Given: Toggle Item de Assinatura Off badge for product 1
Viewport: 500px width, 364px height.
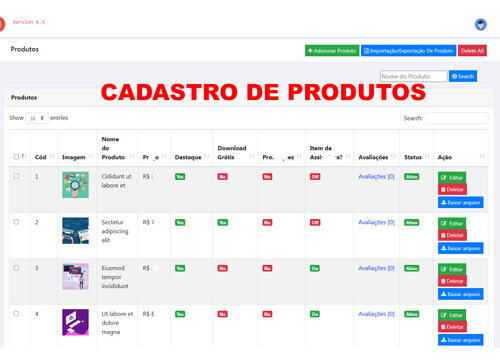Looking at the screenshot, I should tap(315, 177).
